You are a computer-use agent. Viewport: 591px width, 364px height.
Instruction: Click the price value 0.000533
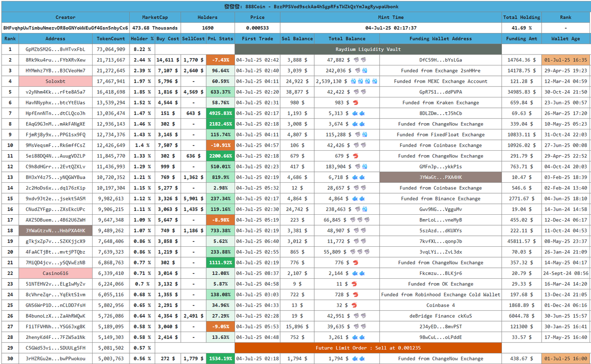tap(258, 28)
